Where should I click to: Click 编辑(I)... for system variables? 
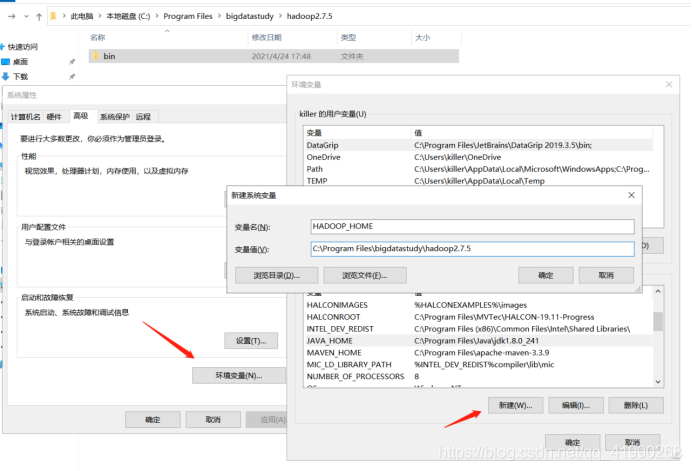coord(576,405)
